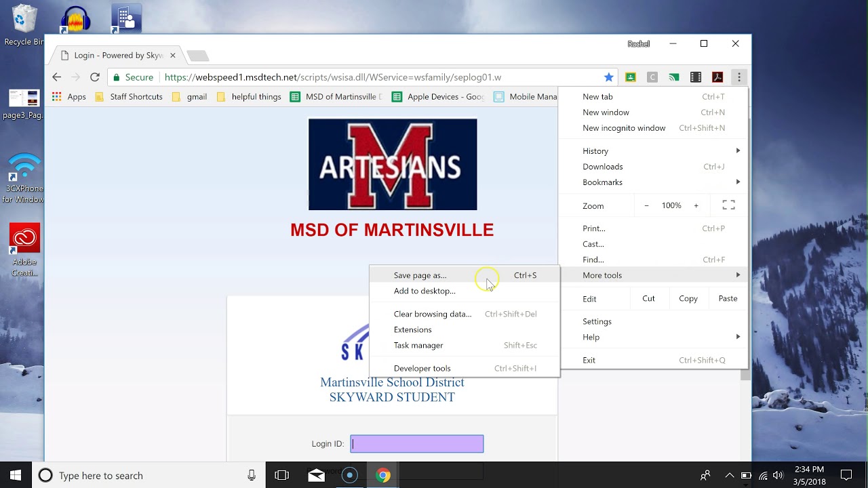This screenshot has width=868, height=488.
Task: Click Cut in Edit row
Action: click(x=648, y=298)
